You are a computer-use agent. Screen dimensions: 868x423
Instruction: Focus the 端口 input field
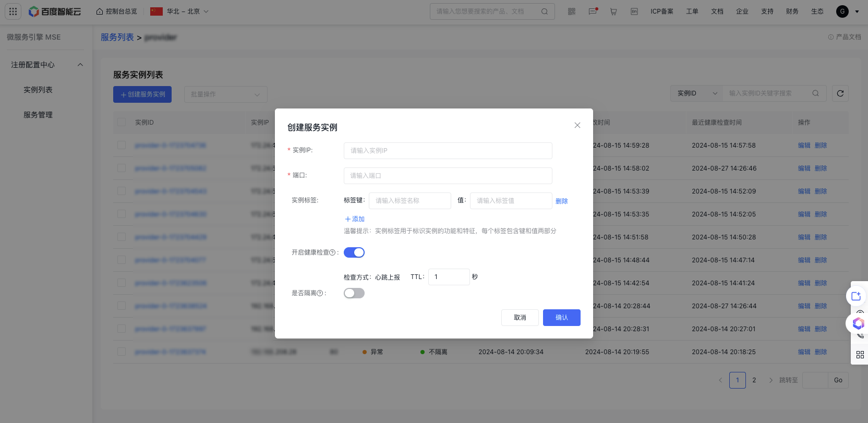tap(448, 176)
